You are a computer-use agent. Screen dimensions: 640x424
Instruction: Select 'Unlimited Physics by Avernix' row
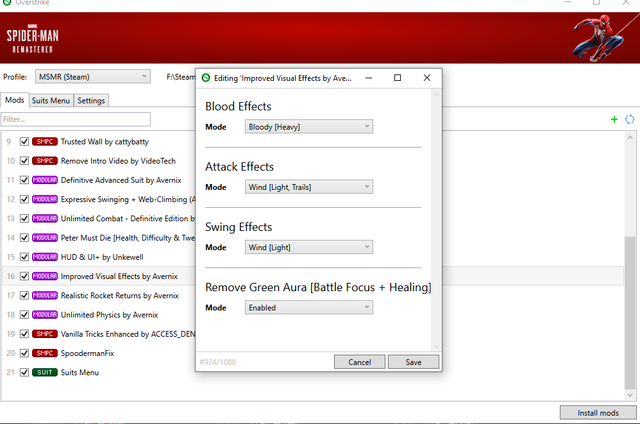pyautogui.click(x=109, y=315)
